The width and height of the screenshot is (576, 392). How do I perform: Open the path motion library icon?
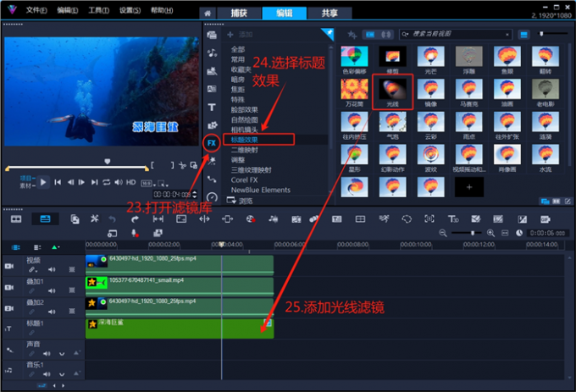pyautogui.click(x=212, y=179)
